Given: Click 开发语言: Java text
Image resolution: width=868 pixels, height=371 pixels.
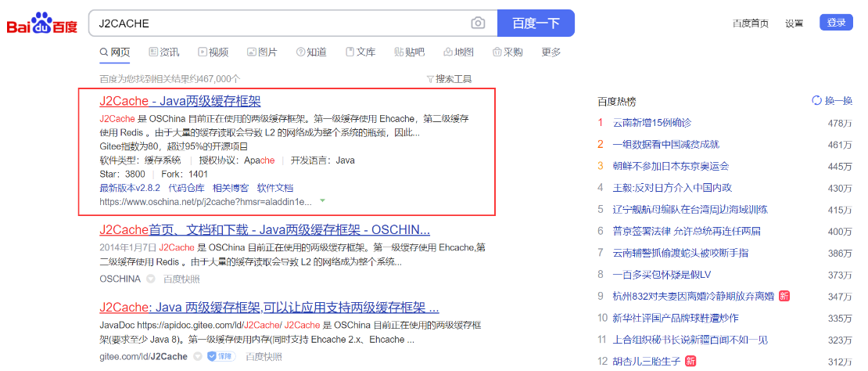Looking at the screenshot, I should [x=323, y=160].
